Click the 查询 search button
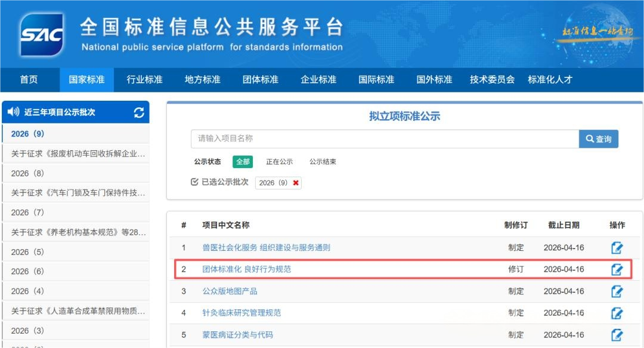Viewport: 644px width, 348px height. coord(599,139)
